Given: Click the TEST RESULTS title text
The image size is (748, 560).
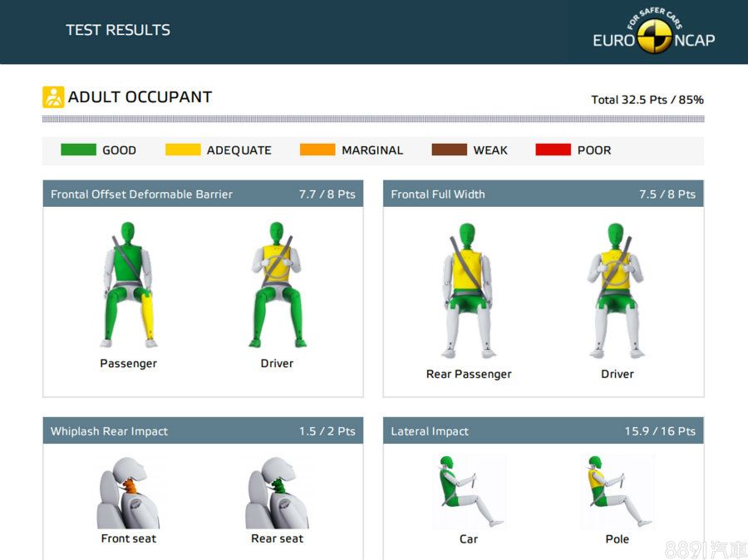Looking at the screenshot, I should [118, 30].
